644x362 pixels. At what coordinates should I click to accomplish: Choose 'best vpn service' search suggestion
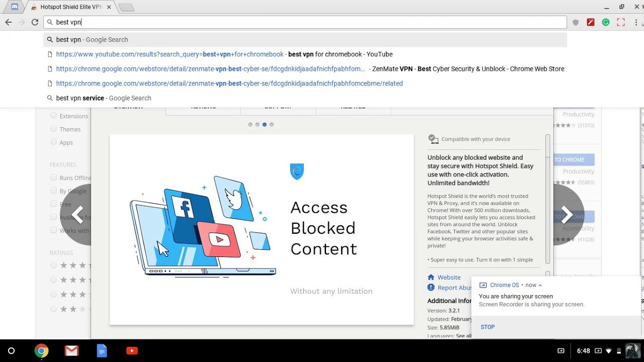[305, 98]
